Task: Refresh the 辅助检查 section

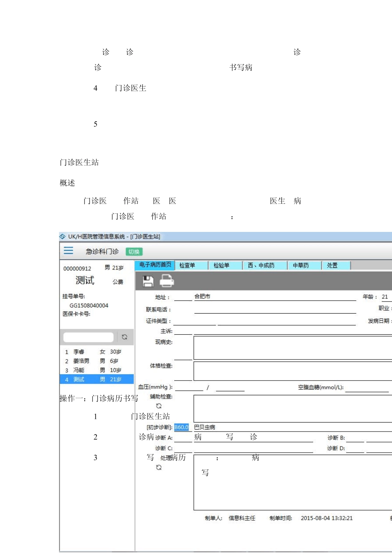Action: click(159, 406)
